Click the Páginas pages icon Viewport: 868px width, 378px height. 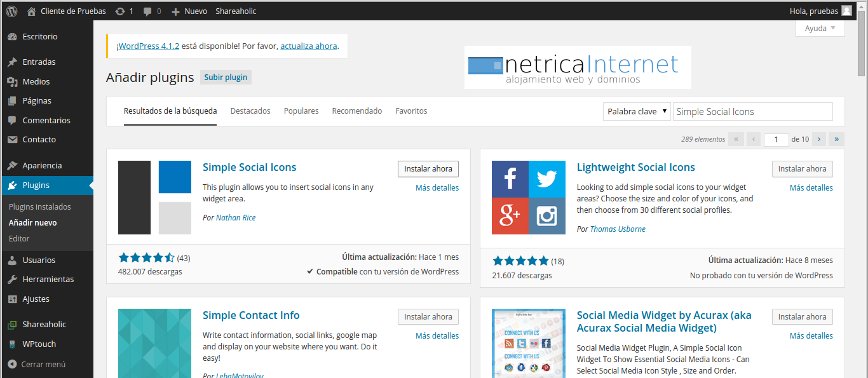click(x=12, y=101)
